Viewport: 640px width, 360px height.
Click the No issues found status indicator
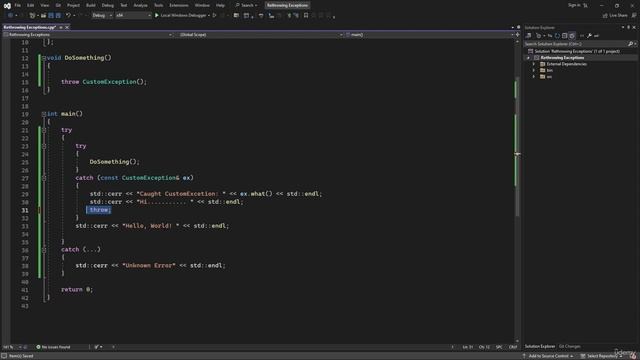click(x=53, y=347)
